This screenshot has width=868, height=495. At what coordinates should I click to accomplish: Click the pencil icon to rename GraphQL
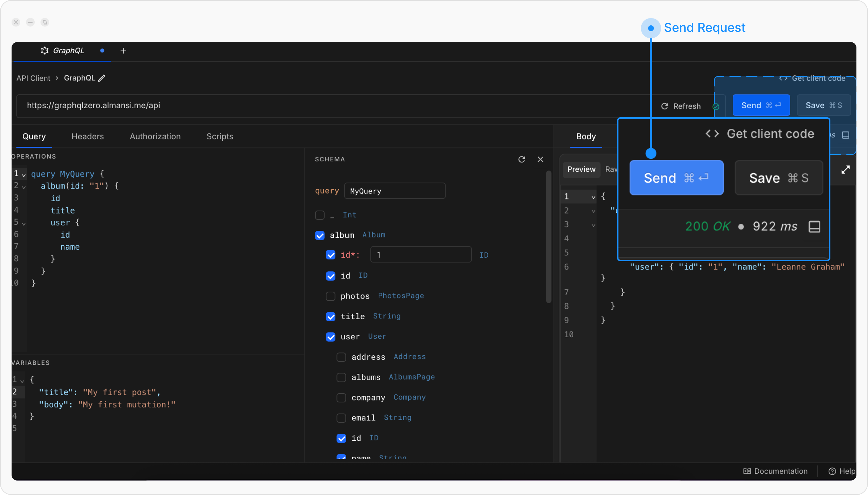point(102,78)
